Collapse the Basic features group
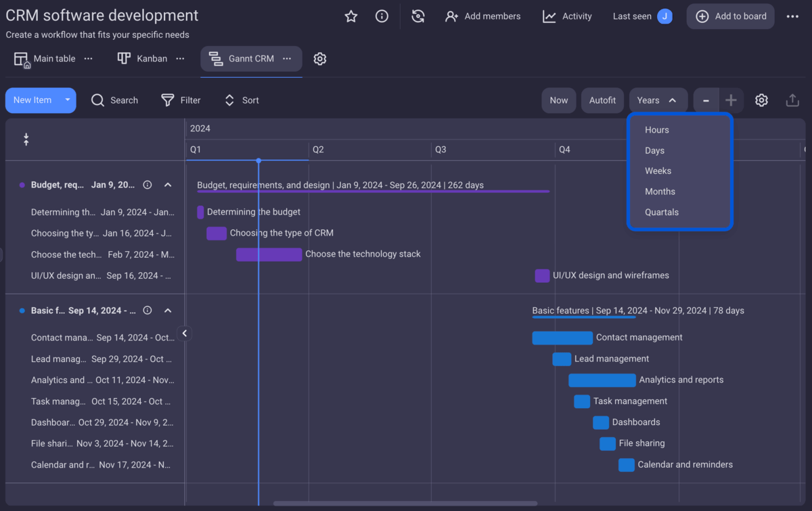The width and height of the screenshot is (812, 511). (168, 311)
